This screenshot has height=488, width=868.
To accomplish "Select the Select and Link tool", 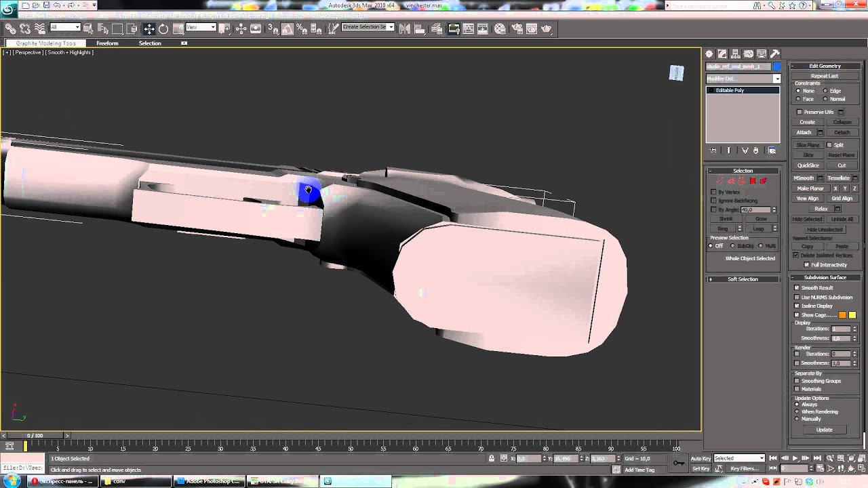I will pyautogui.click(x=10, y=28).
